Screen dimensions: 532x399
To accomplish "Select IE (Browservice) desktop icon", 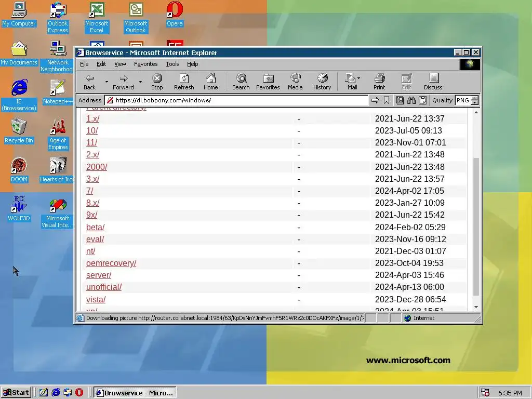I will tap(19, 96).
